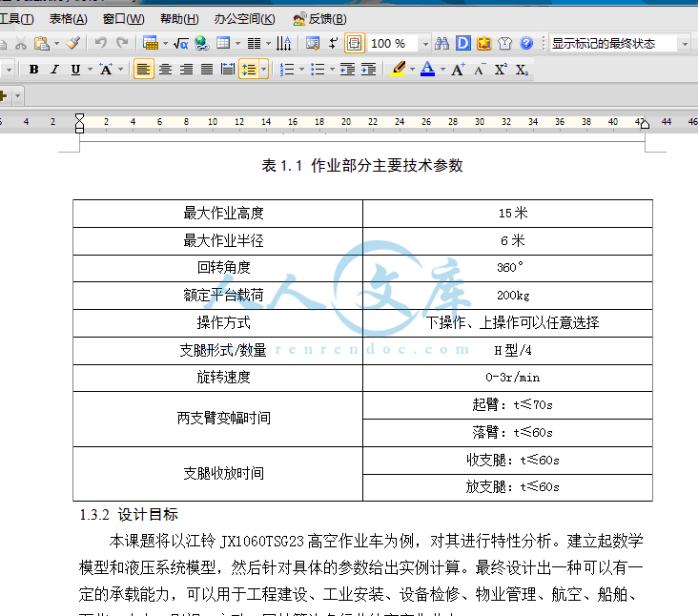Click the 200kg table cell
The width and height of the screenshot is (698, 616).
(508, 296)
